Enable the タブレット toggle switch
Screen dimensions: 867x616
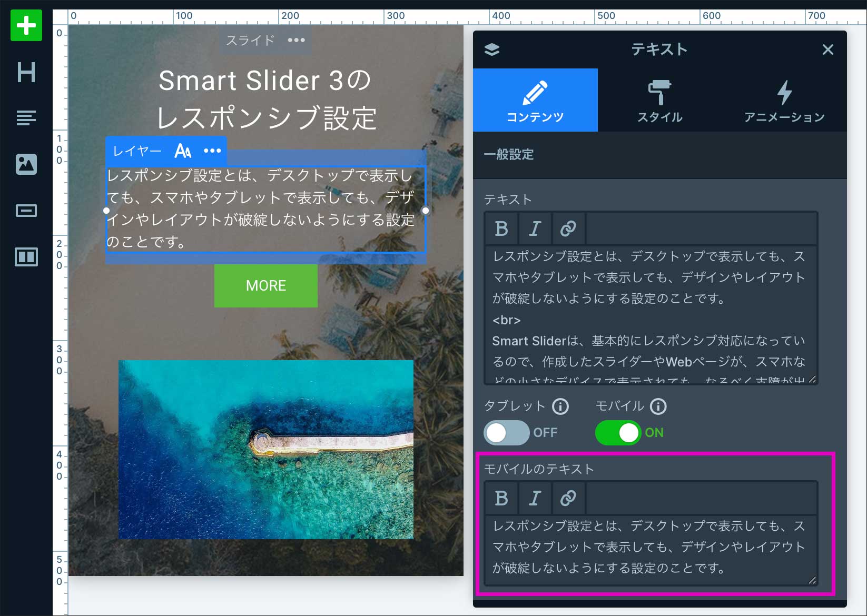point(506,433)
